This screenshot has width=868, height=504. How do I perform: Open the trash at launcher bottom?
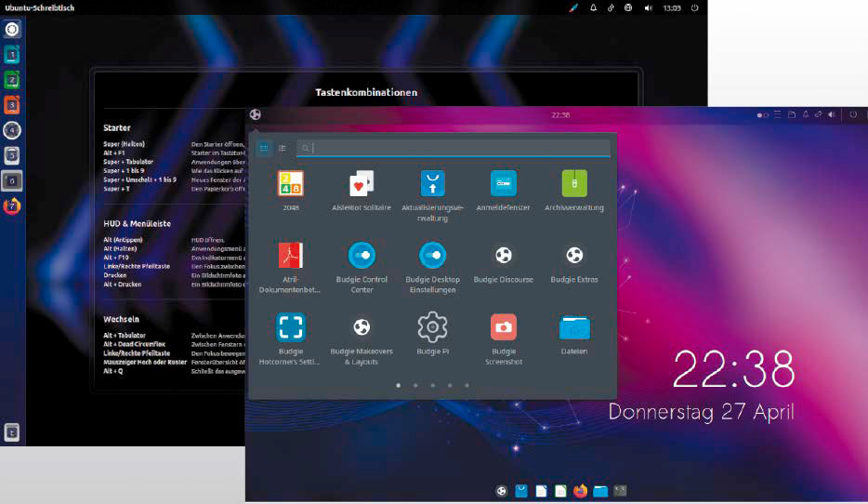click(x=12, y=432)
